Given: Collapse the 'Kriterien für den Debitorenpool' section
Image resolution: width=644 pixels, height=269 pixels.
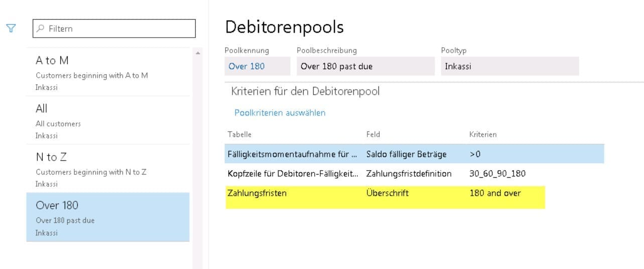Looking at the screenshot, I should pyautogui.click(x=305, y=91).
